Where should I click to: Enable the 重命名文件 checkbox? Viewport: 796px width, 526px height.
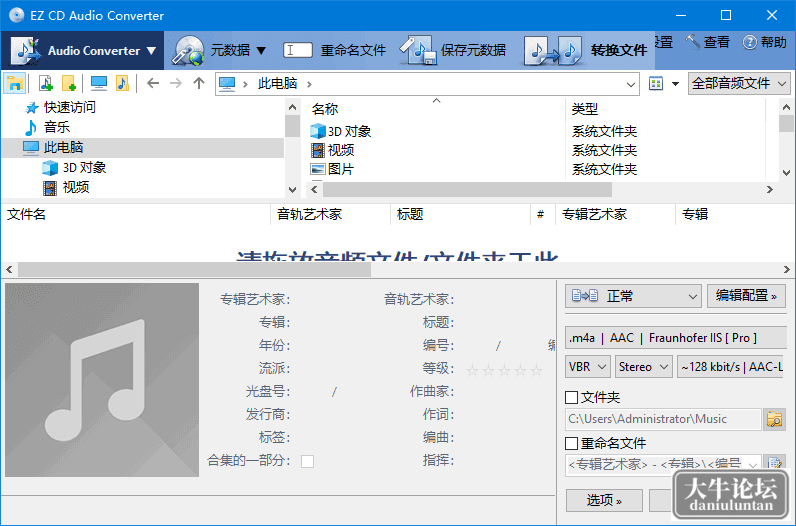(x=572, y=443)
